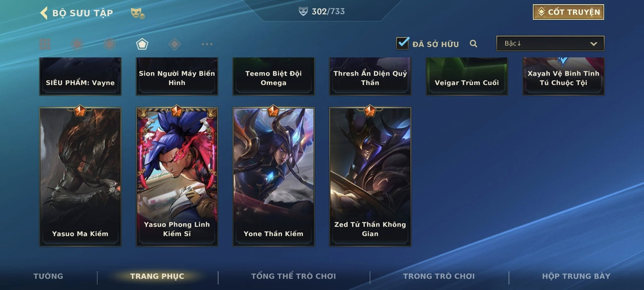
Task: Switch to the Tổng Thể Trò Chơi tab
Action: click(x=293, y=276)
